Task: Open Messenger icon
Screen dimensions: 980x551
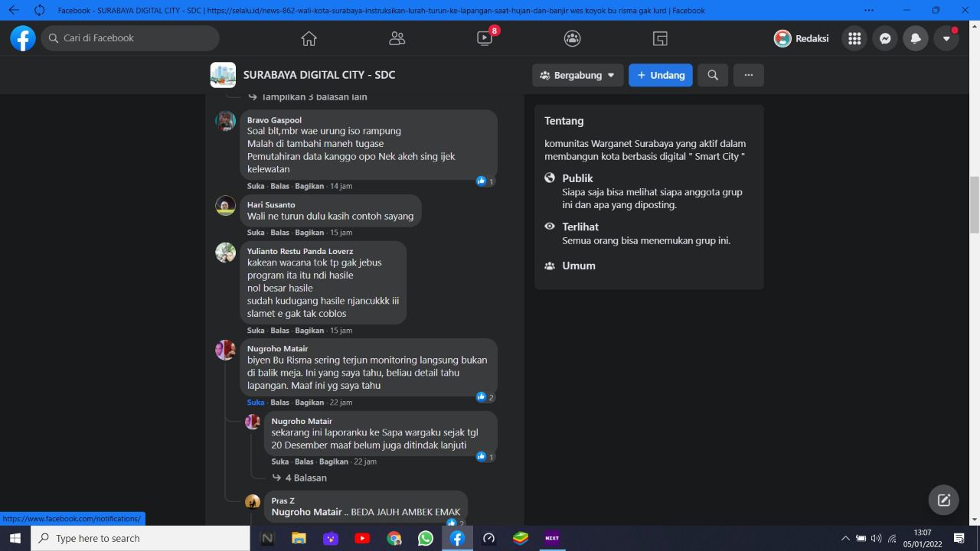Action: pos(885,38)
